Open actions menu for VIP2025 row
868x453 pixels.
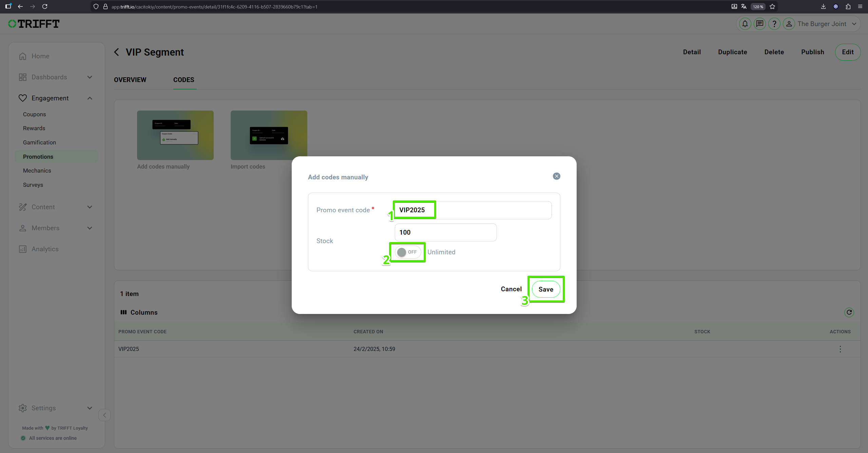pyautogui.click(x=840, y=349)
